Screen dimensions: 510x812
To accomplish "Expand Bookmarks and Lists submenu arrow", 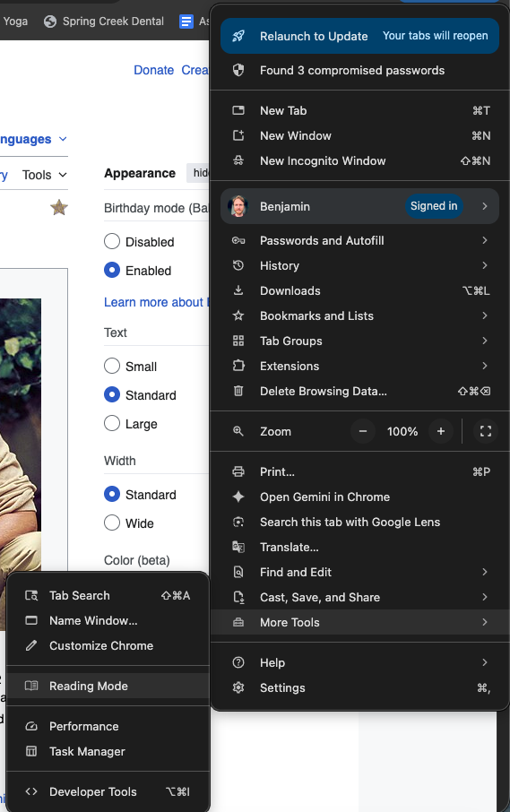I will [x=485, y=315].
